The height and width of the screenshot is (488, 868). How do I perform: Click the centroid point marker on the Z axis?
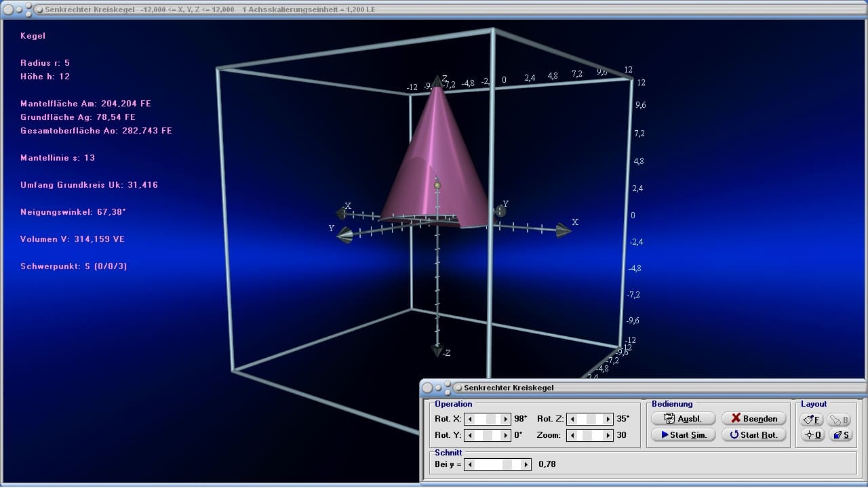[x=437, y=185]
